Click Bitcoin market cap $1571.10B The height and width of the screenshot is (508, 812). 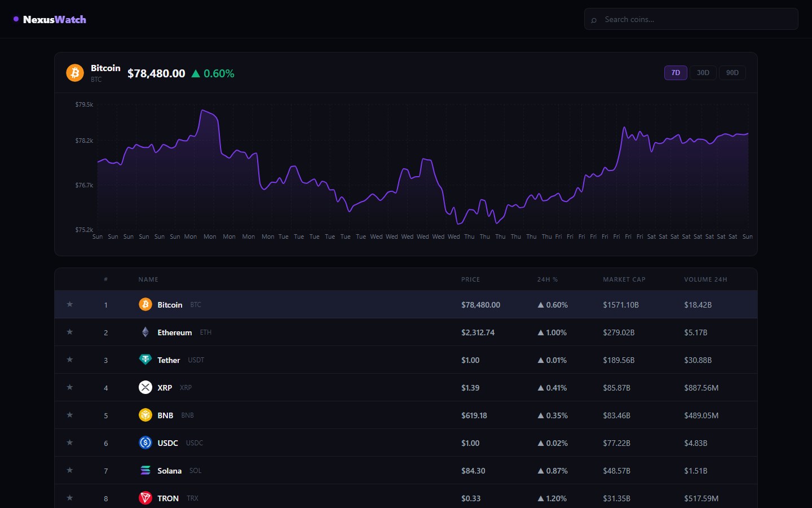621,305
